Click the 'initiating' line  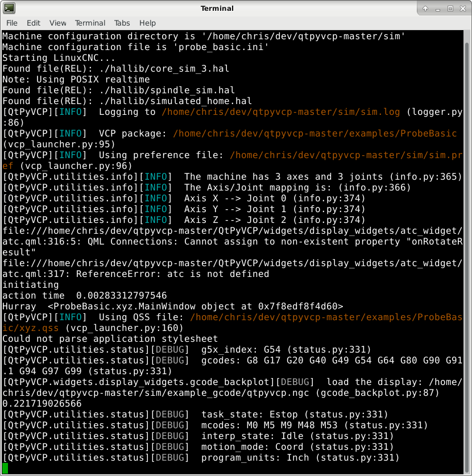pyautogui.click(x=31, y=285)
